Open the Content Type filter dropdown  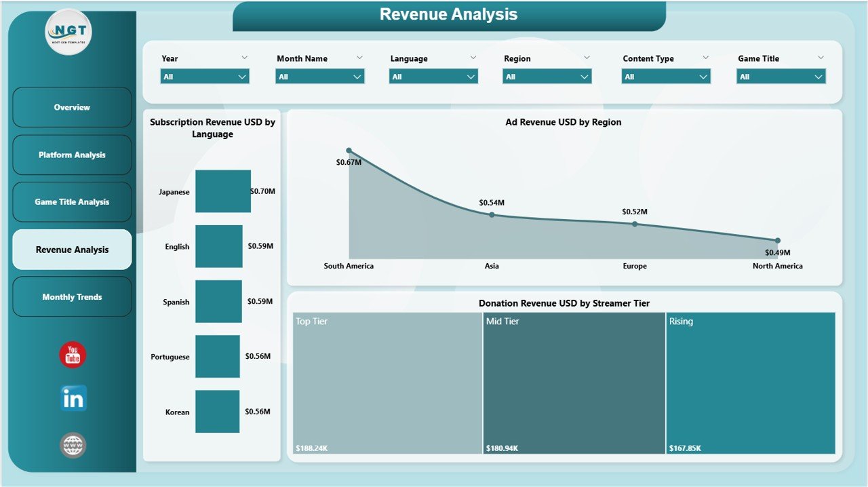(667, 76)
